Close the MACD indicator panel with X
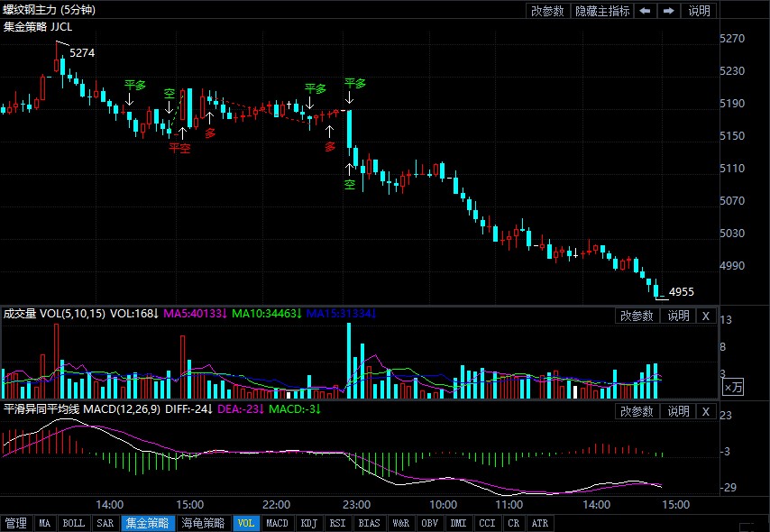 point(705,411)
